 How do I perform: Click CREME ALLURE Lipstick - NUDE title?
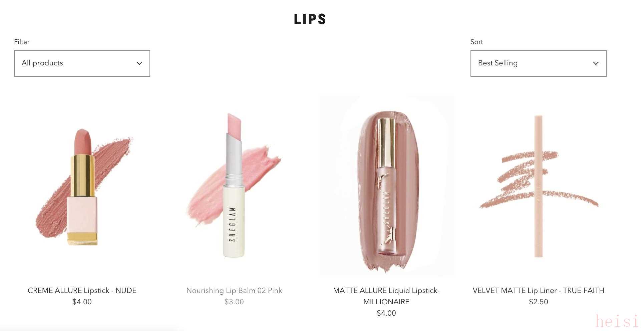[x=82, y=291]
